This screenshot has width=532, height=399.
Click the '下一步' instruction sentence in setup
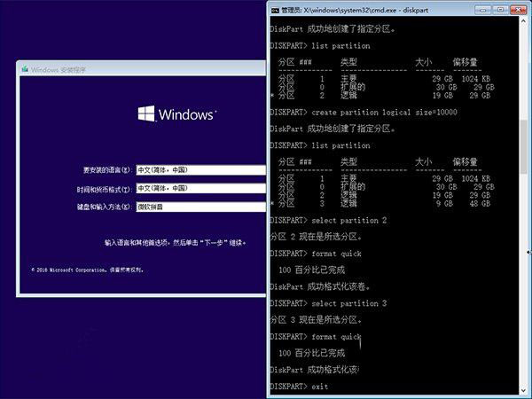(176, 243)
